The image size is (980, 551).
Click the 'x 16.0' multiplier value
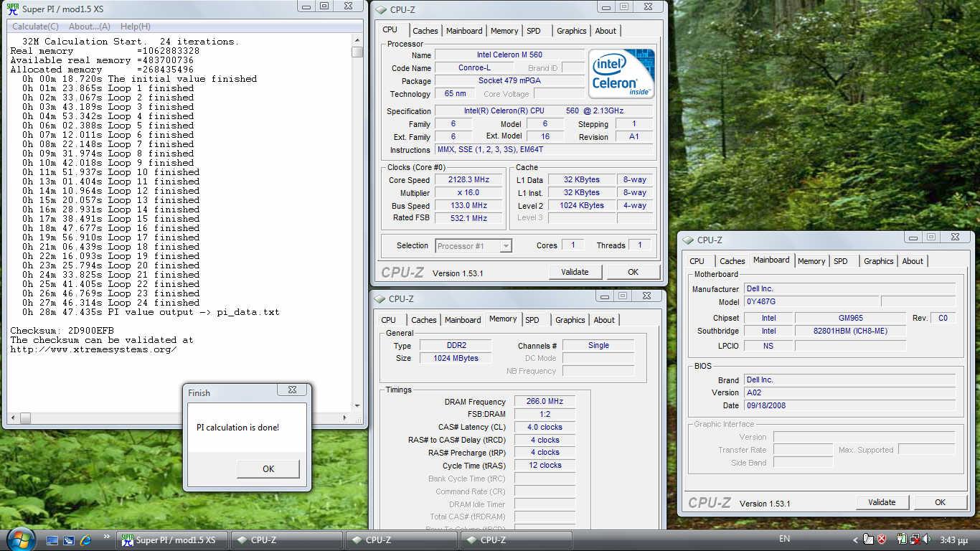pyautogui.click(x=468, y=193)
